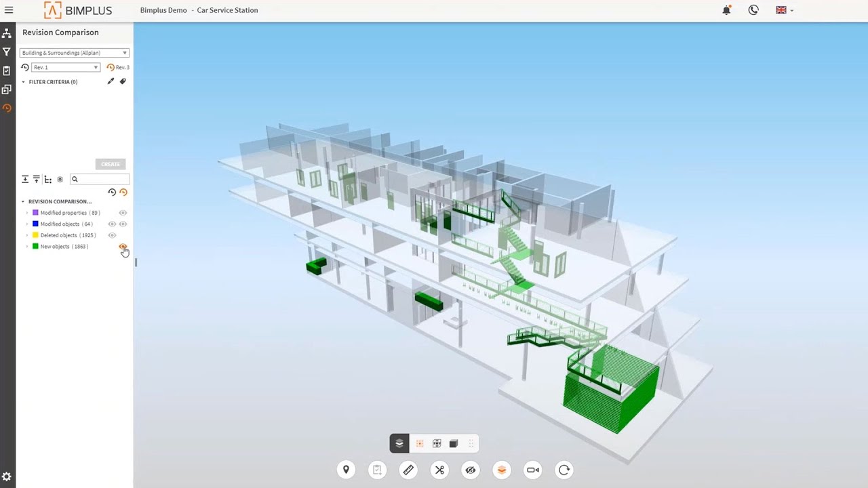This screenshot has width=868, height=488.
Task: Open the revision comparison sidebar icon
Action: (7, 108)
